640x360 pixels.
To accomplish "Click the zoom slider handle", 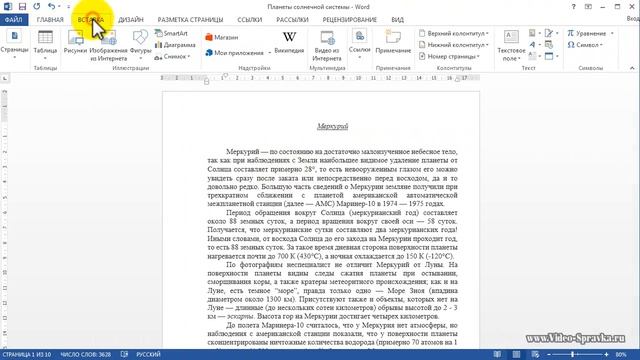I will tap(573, 354).
